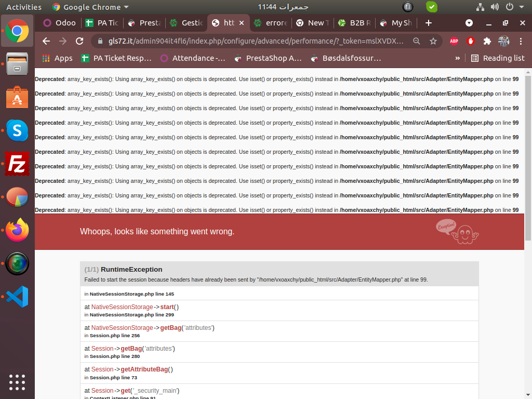The image size is (532, 399).
Task: Switch to the B2B R tab
Action: tap(354, 23)
